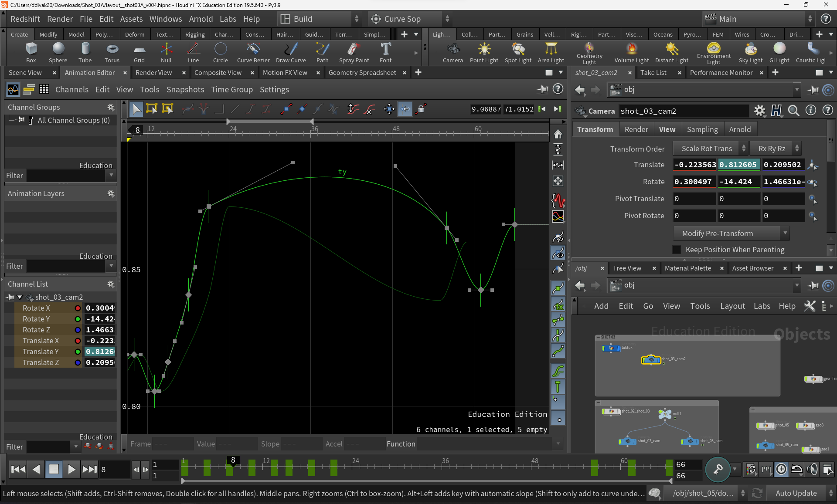The image size is (837, 504).
Task: Click All Channel Groups (0) entry
Action: pos(74,120)
